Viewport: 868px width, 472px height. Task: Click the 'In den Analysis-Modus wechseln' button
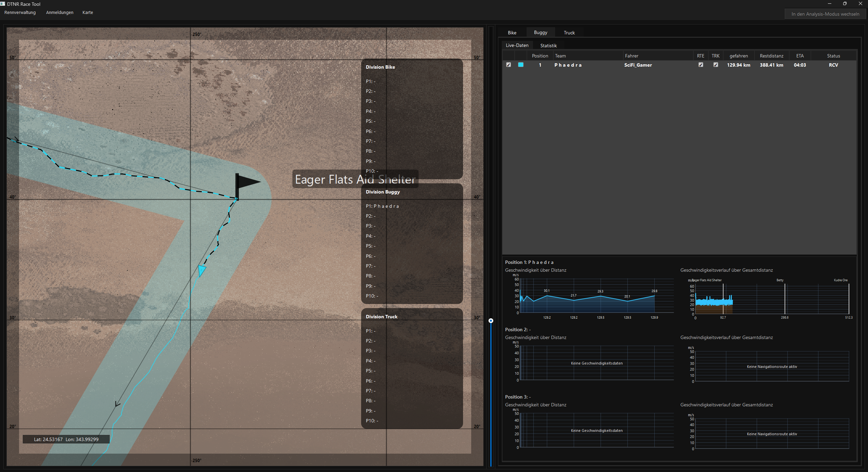click(x=825, y=14)
